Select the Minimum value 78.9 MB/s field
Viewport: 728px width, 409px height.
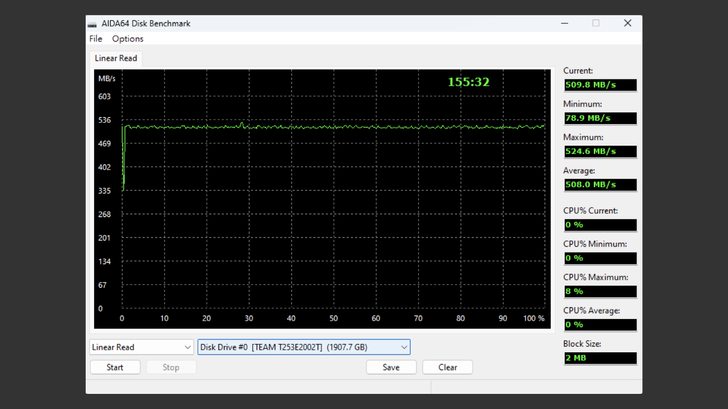(599, 118)
